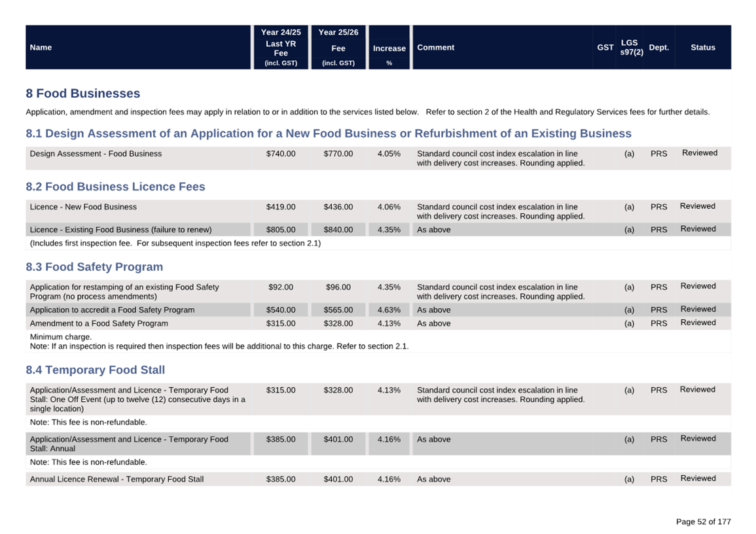Click the $840.00 fee for failure to renew
The height and width of the screenshot is (534, 756).
click(338, 230)
